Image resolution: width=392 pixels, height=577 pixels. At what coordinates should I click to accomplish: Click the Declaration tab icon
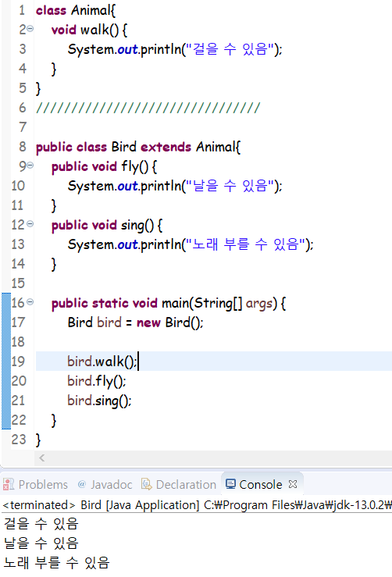[147, 484]
